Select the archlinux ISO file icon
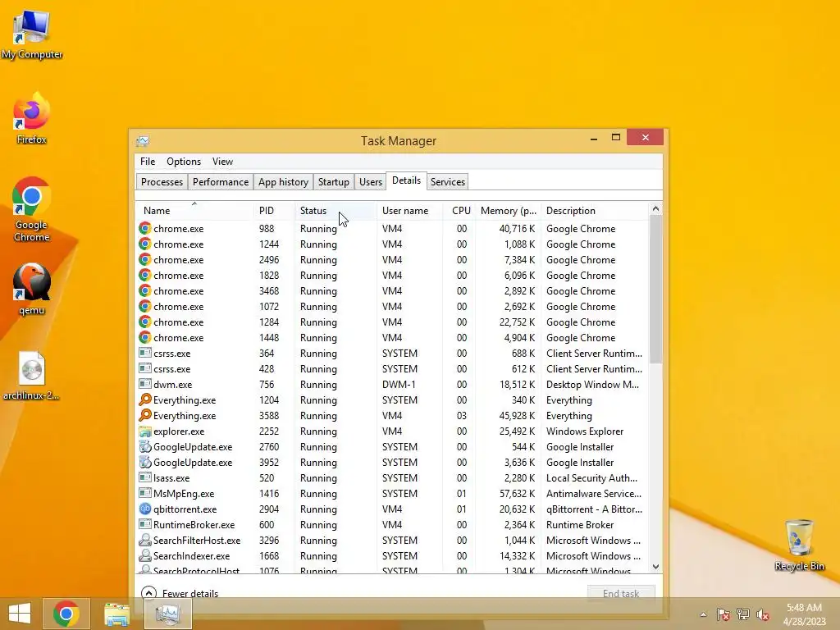The image size is (840, 630). coord(32,376)
